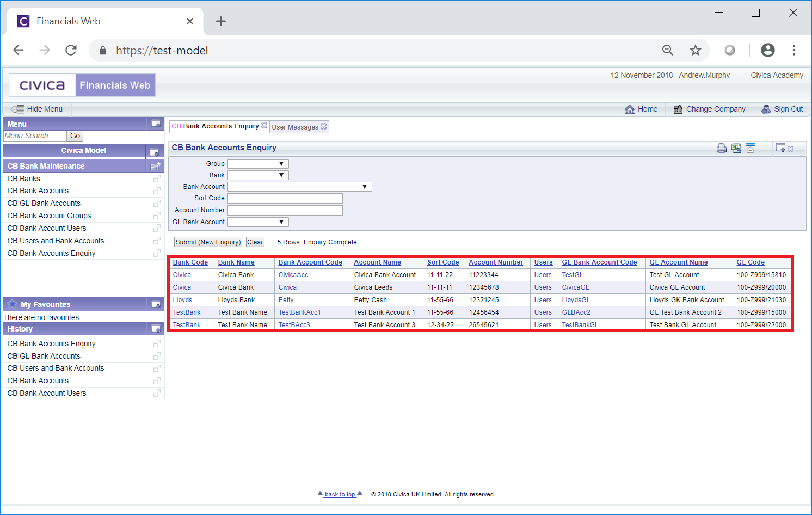Image resolution: width=812 pixels, height=515 pixels.
Task: Click the Civica Model panel icon
Action: (154, 151)
